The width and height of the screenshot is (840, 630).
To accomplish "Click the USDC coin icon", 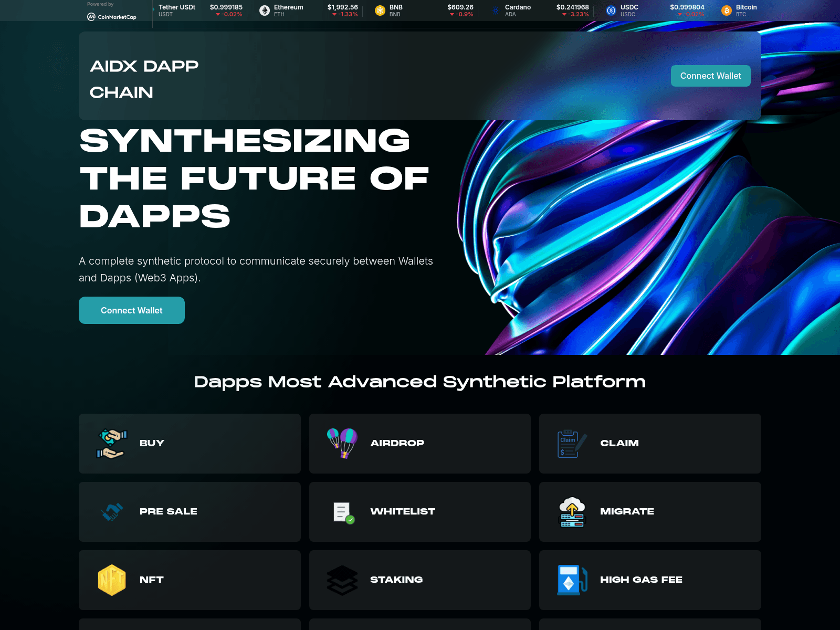I will (x=611, y=10).
